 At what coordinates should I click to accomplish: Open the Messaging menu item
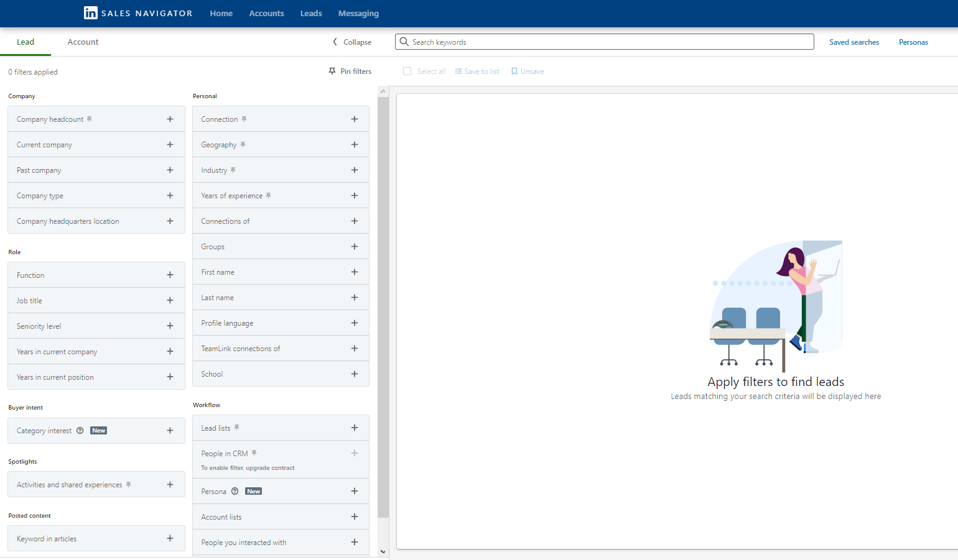358,13
